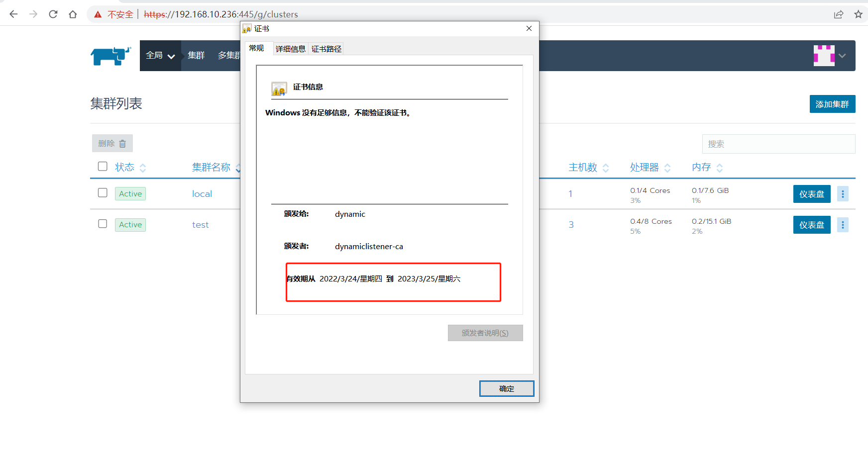Open the 全局 navigation dropdown

click(160, 56)
